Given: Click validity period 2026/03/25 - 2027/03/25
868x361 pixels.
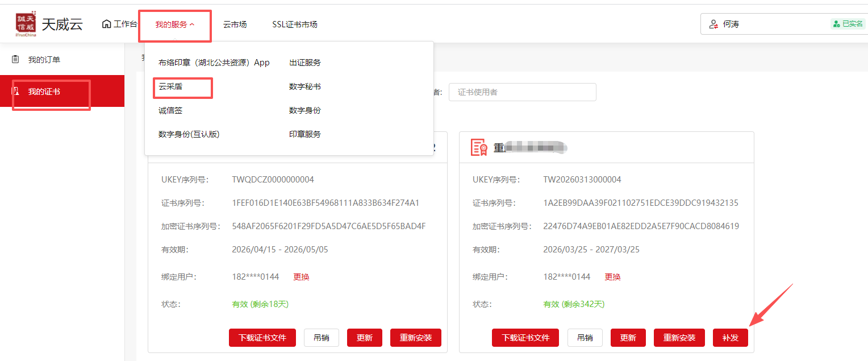Looking at the screenshot, I should coord(591,250).
